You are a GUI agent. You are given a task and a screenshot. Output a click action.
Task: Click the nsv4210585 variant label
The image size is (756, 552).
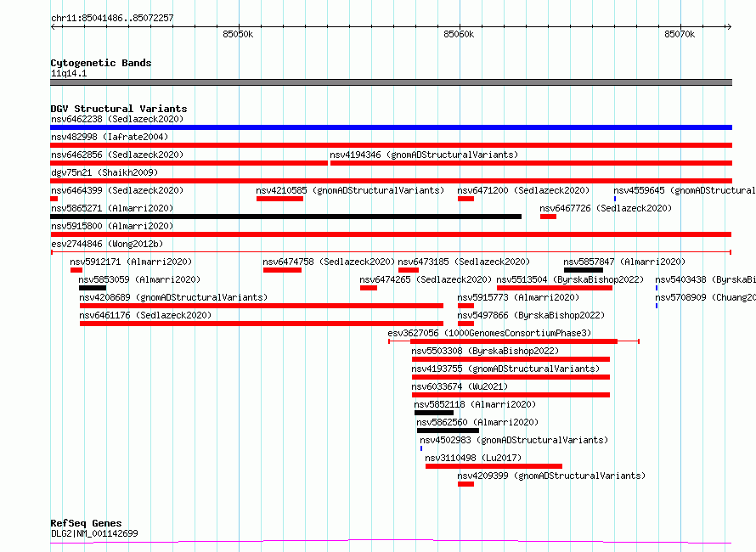coord(350,190)
